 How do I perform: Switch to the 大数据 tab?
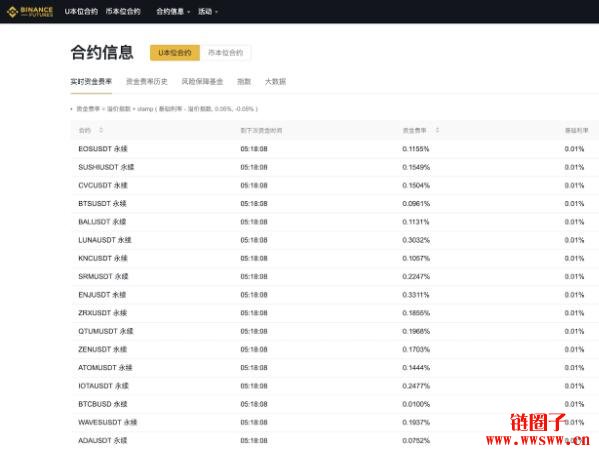point(275,81)
